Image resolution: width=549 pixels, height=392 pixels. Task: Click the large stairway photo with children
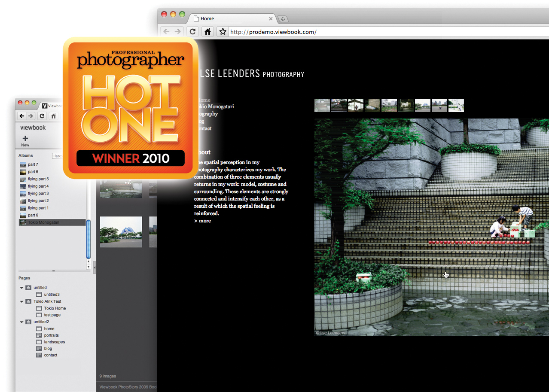(x=432, y=227)
